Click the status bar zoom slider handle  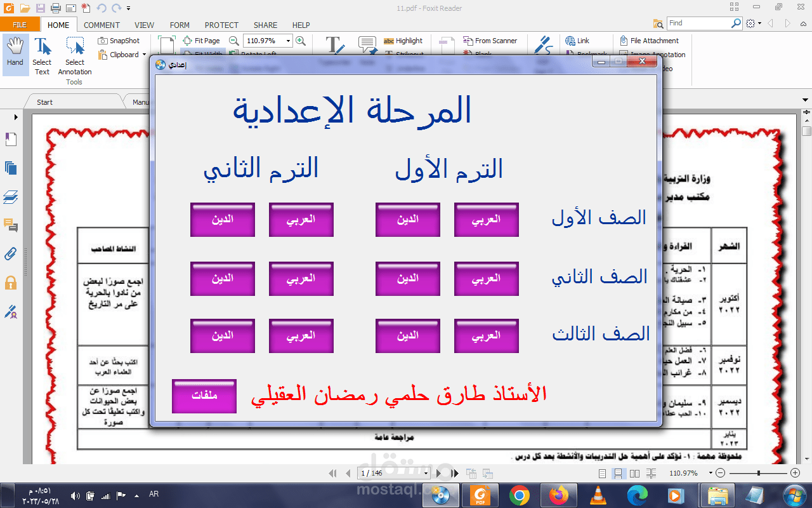(759, 473)
